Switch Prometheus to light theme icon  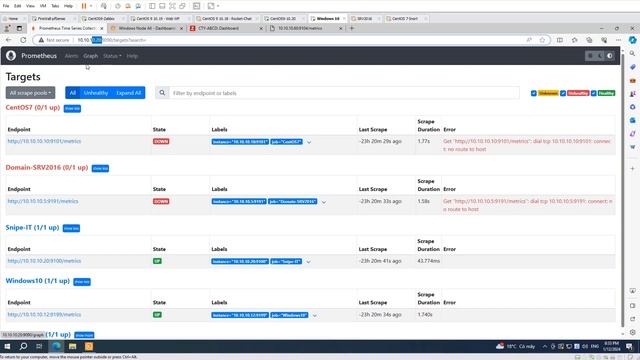[x=590, y=56]
